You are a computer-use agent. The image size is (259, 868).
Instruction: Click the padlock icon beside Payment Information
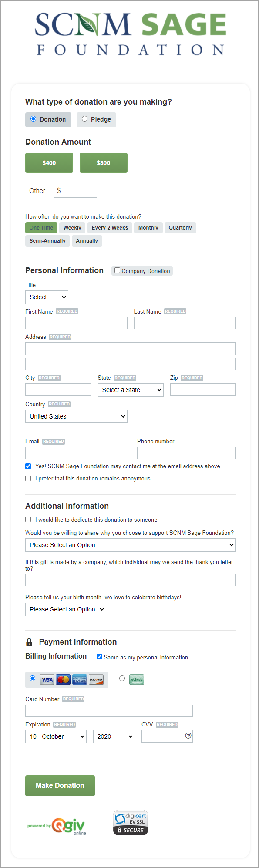(29, 642)
